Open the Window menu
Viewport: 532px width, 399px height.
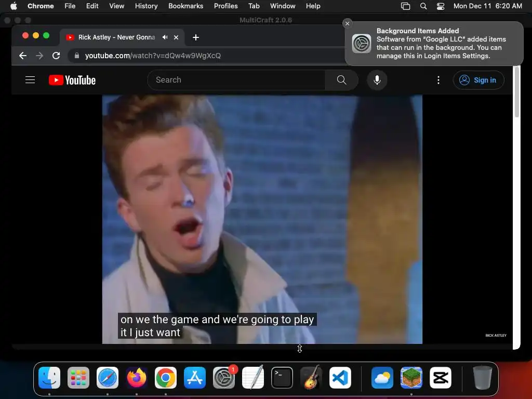tap(283, 6)
